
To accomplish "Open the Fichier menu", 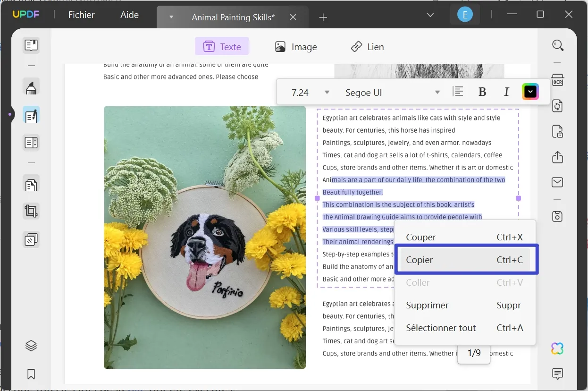I will [x=81, y=15].
